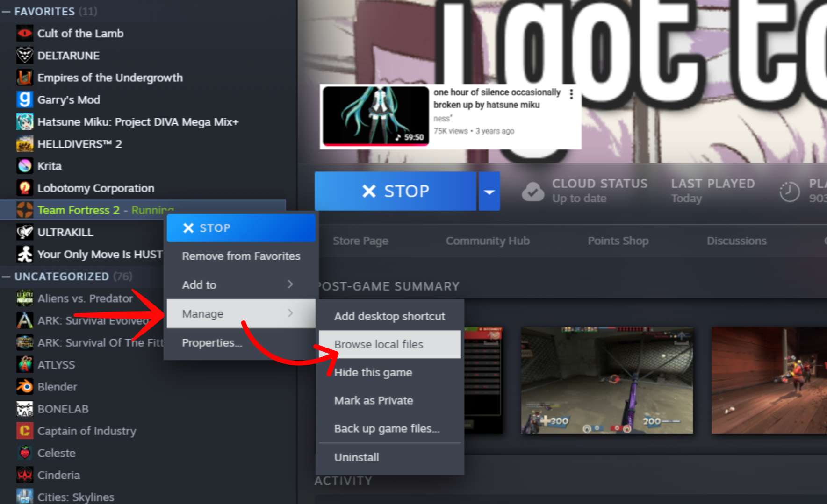
Task: View the sniper scope gameplay screenshot
Action: pos(607,381)
